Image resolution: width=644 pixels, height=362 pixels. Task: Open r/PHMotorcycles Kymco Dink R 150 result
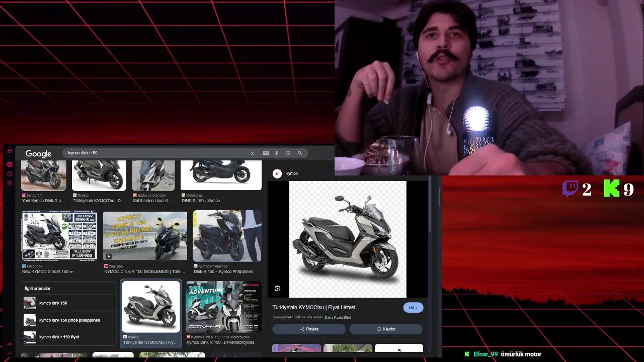coord(223,313)
